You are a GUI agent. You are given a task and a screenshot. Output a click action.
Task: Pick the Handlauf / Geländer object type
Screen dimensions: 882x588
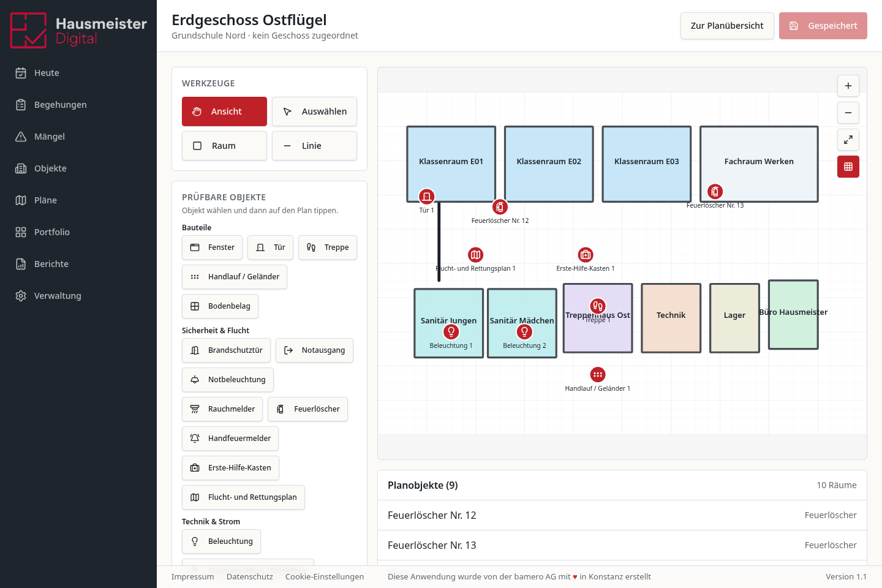(235, 277)
